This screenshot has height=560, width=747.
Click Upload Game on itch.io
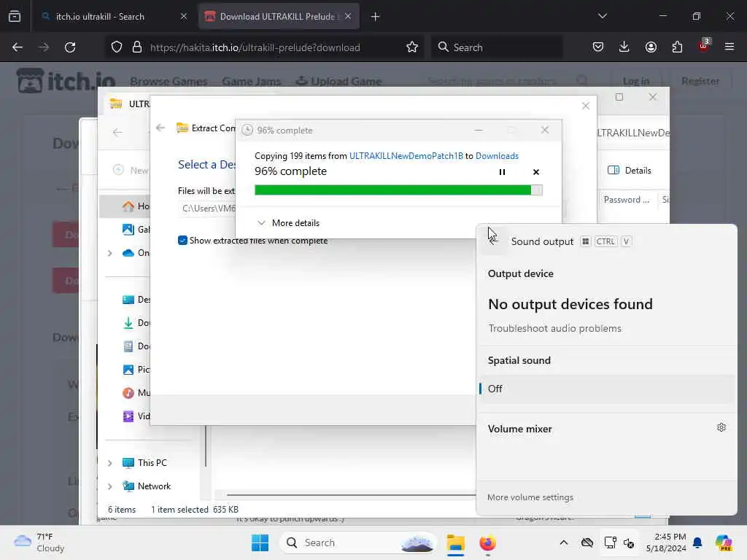[x=338, y=82]
